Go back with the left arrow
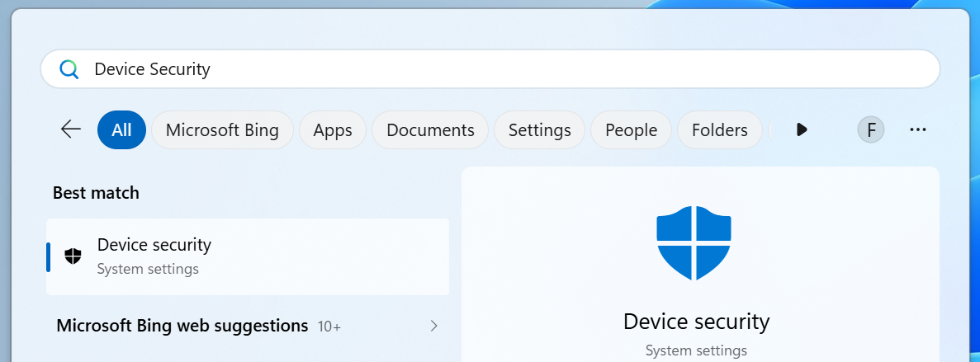The height and width of the screenshot is (362, 980). point(71,129)
